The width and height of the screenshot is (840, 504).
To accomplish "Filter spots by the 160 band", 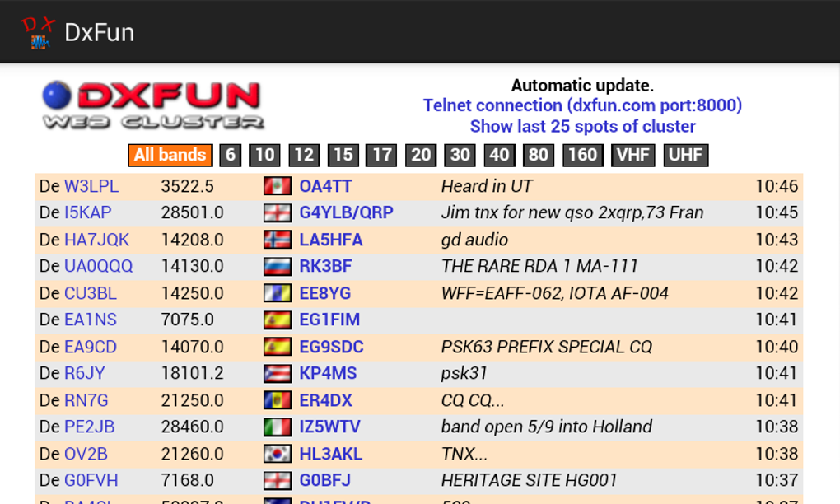I will tap(583, 156).
